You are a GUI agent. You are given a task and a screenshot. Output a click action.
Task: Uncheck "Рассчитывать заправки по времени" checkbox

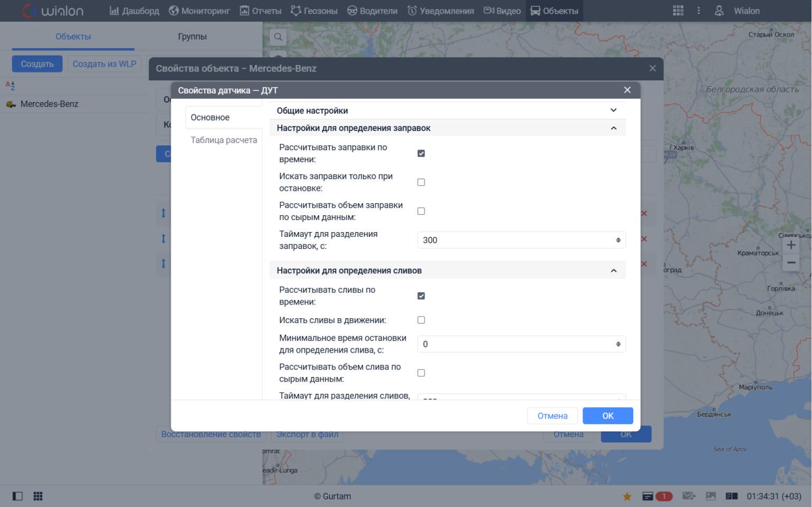tap(421, 153)
